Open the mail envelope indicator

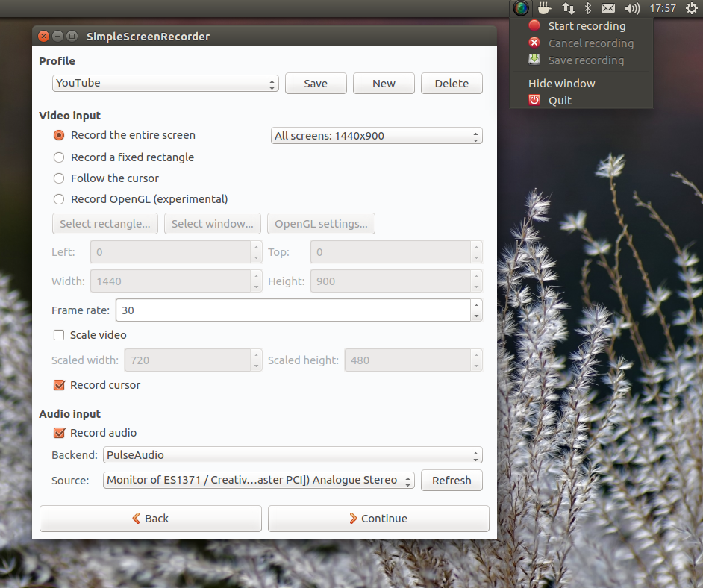tap(608, 8)
